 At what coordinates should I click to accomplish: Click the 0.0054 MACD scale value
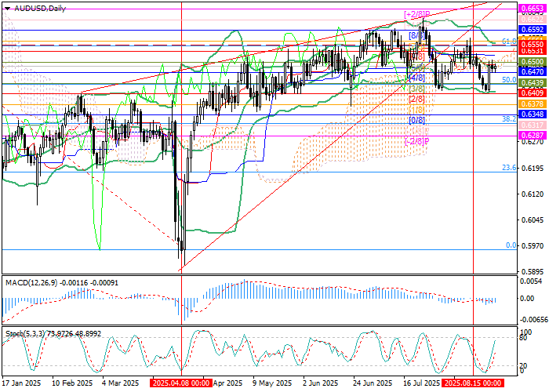click(x=533, y=281)
